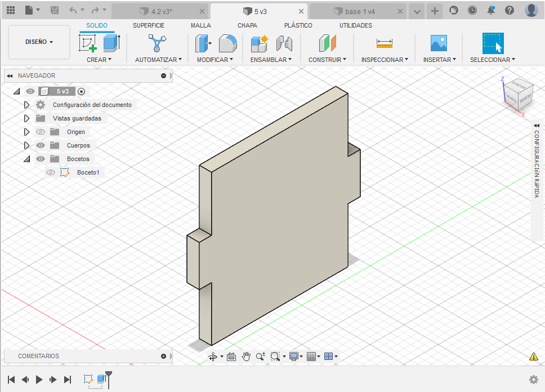Open the DISEÑO workspace dropdown
This screenshot has height=392, width=545.
39,42
